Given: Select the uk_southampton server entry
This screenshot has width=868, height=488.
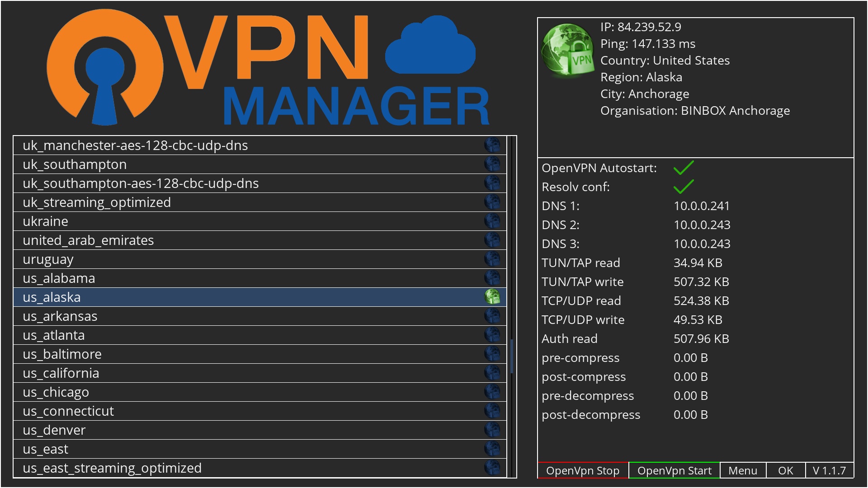Looking at the screenshot, I should tap(260, 164).
